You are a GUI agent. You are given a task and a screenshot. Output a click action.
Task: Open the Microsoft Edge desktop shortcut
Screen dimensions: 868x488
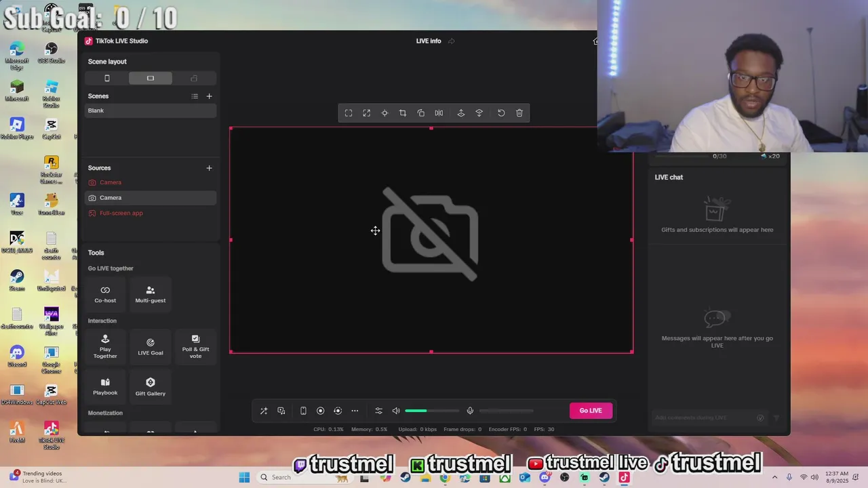[17, 56]
